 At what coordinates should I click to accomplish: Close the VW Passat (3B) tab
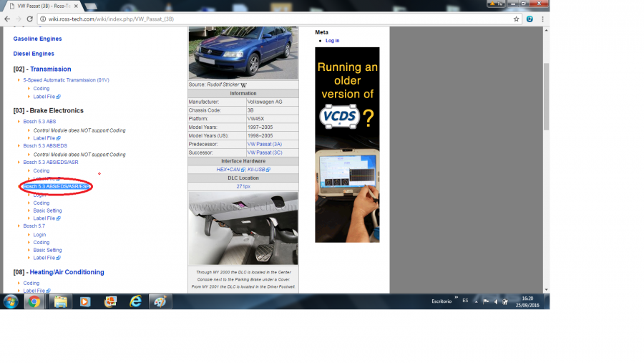[x=76, y=6]
